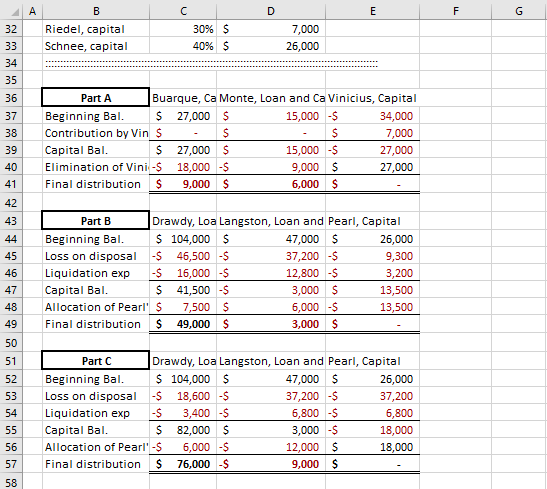Click Pearl capital balance -18,000 cell
Screen dimensions: 547x489
(372, 430)
